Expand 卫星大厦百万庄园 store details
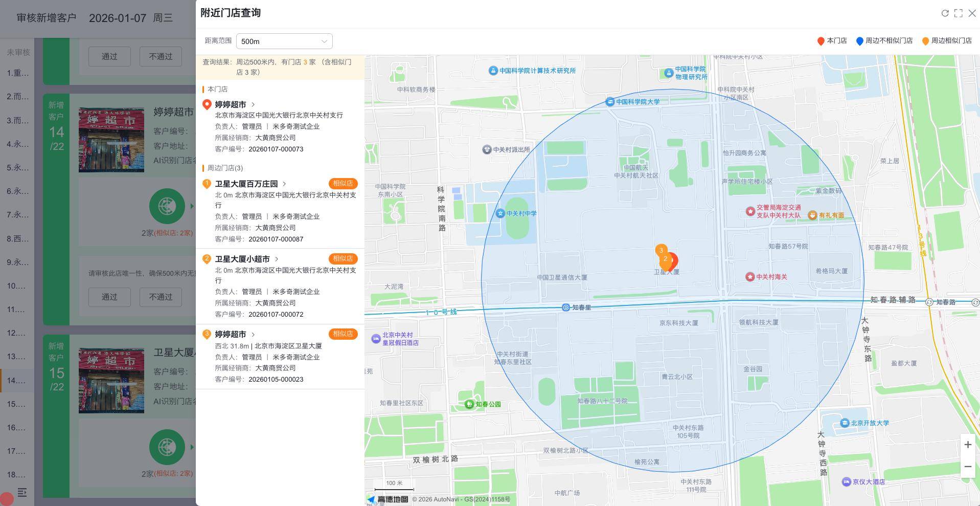The width and height of the screenshot is (980, 506). coord(285,184)
